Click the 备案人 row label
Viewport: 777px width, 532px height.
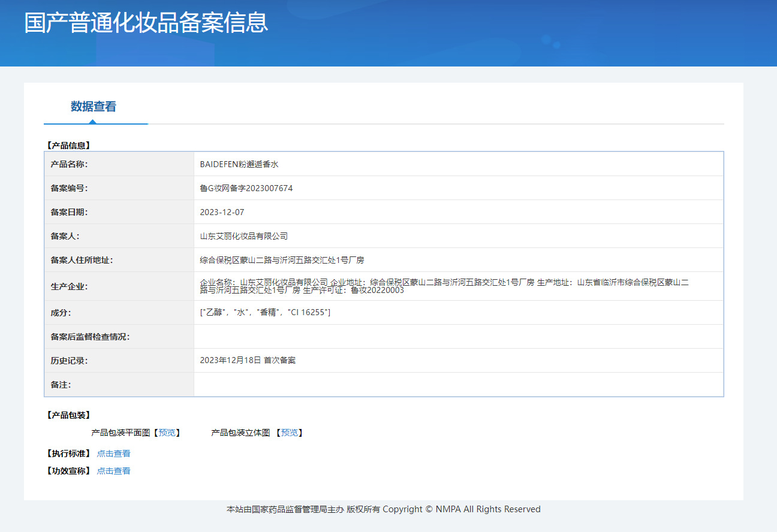(x=65, y=236)
